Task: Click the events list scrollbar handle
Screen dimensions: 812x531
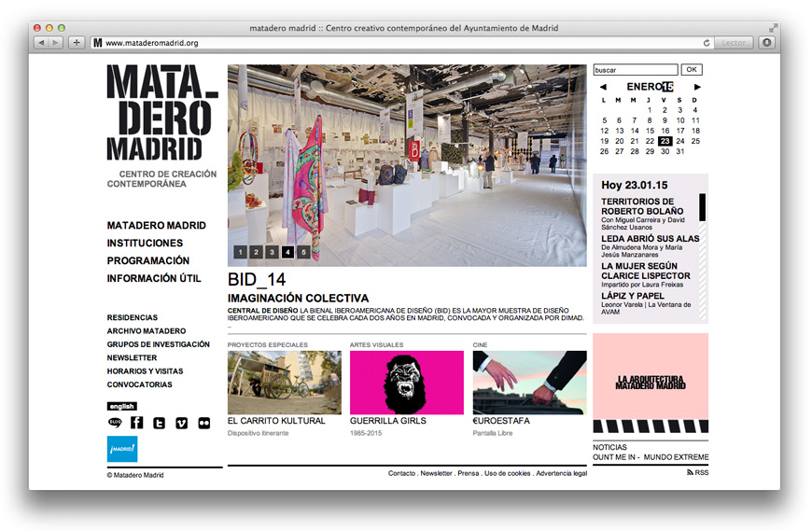Action: click(x=703, y=207)
